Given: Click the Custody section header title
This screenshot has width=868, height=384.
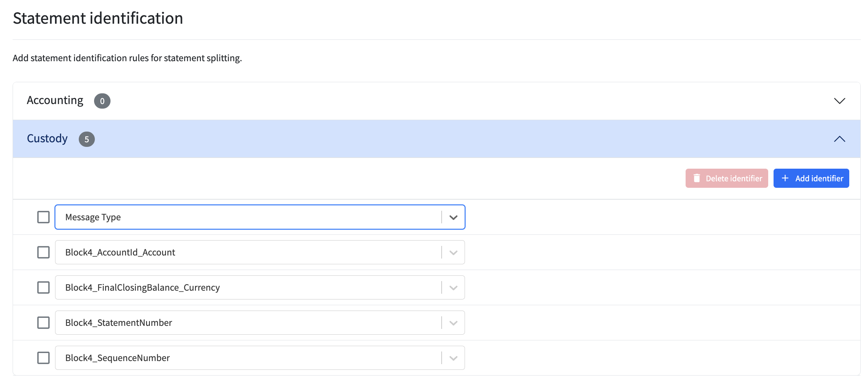Looking at the screenshot, I should [47, 138].
